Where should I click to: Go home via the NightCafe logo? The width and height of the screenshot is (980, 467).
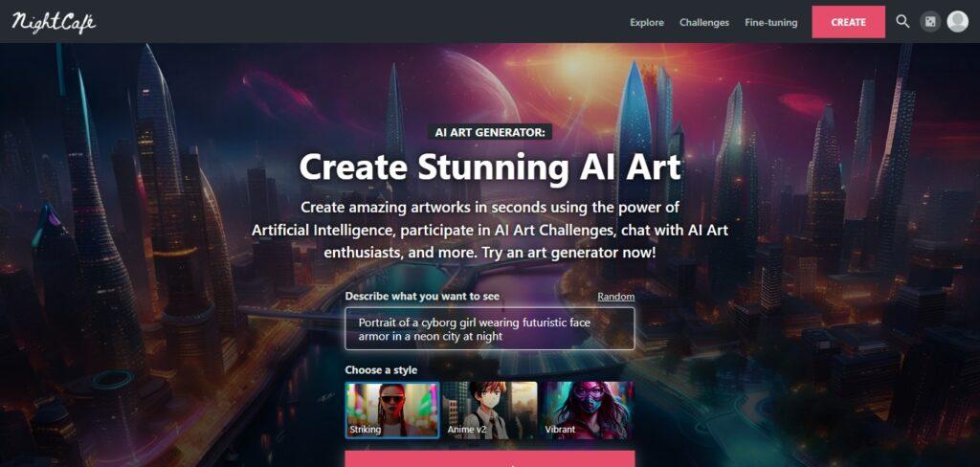coord(54,22)
